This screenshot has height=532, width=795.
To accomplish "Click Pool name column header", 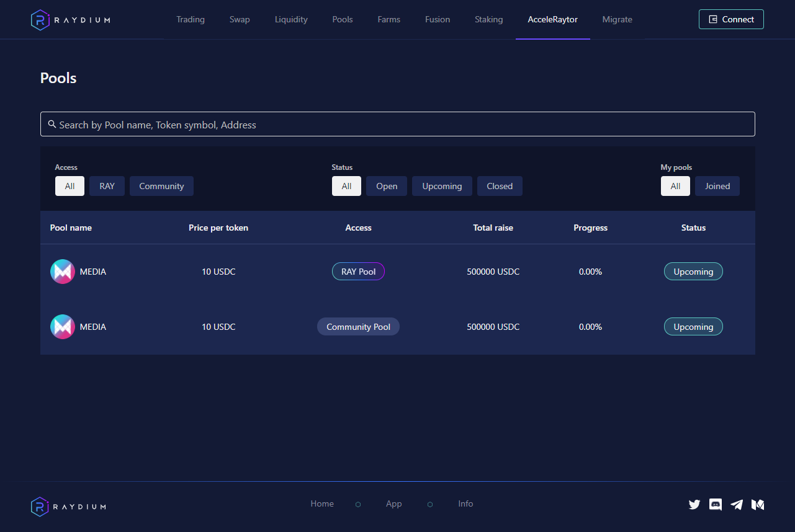I will tap(71, 228).
